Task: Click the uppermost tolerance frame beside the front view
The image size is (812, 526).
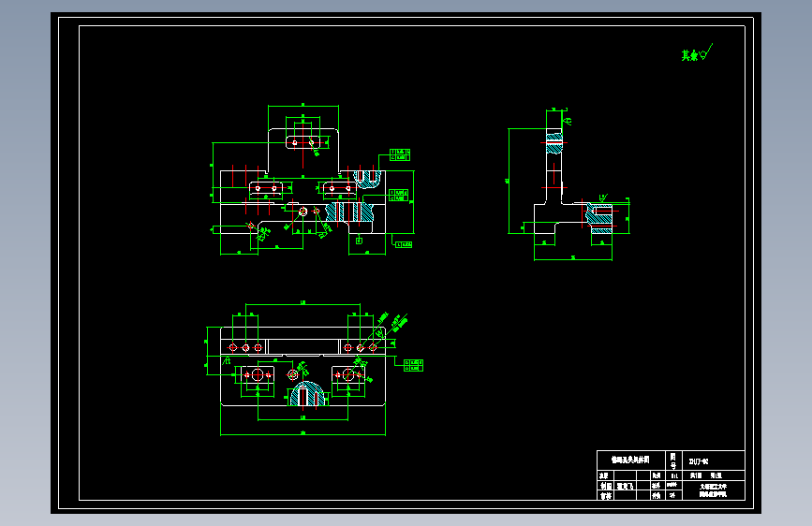Action: tap(400, 154)
